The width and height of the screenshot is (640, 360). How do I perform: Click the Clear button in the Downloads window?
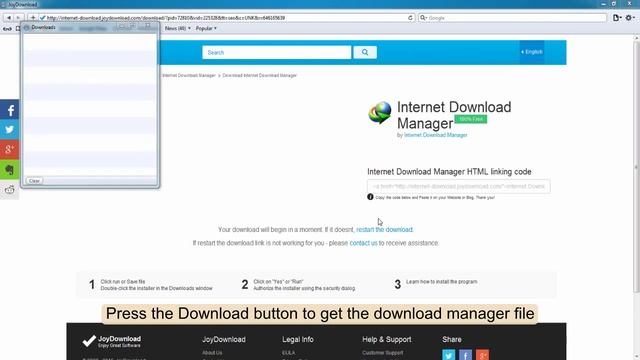[x=34, y=181]
